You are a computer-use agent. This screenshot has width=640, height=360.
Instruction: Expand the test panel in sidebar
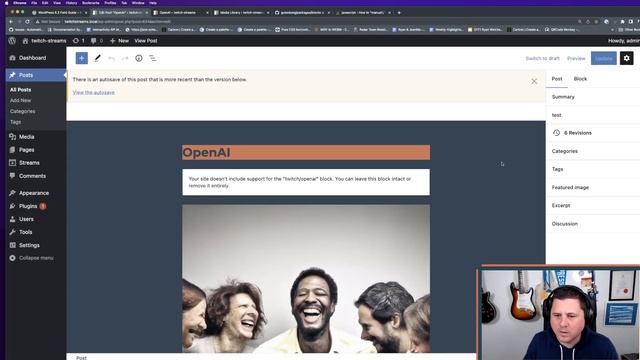click(593, 115)
